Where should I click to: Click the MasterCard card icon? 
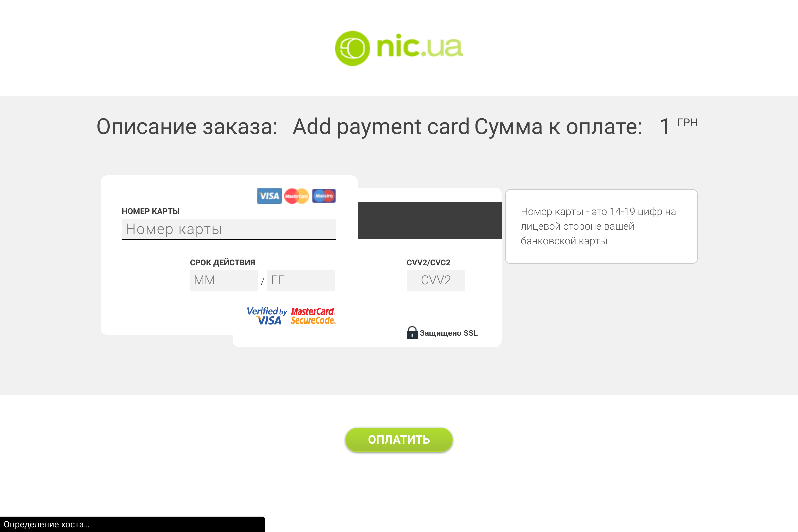pyautogui.click(x=297, y=196)
